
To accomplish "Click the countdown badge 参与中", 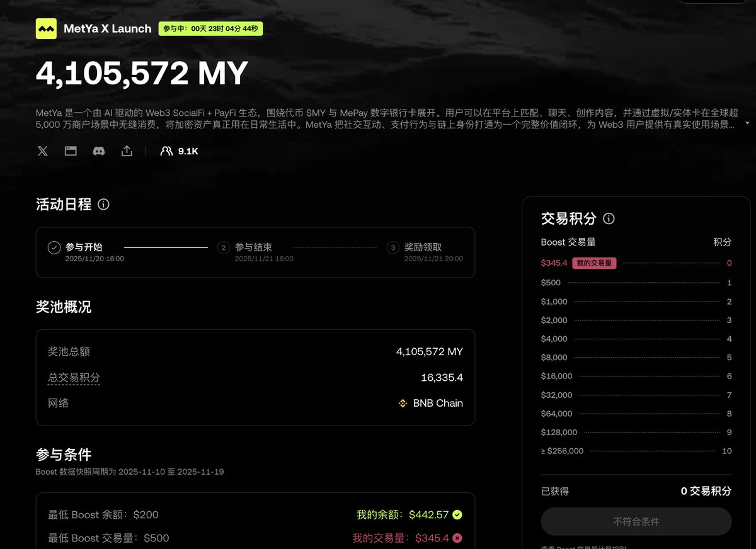I will (x=210, y=28).
